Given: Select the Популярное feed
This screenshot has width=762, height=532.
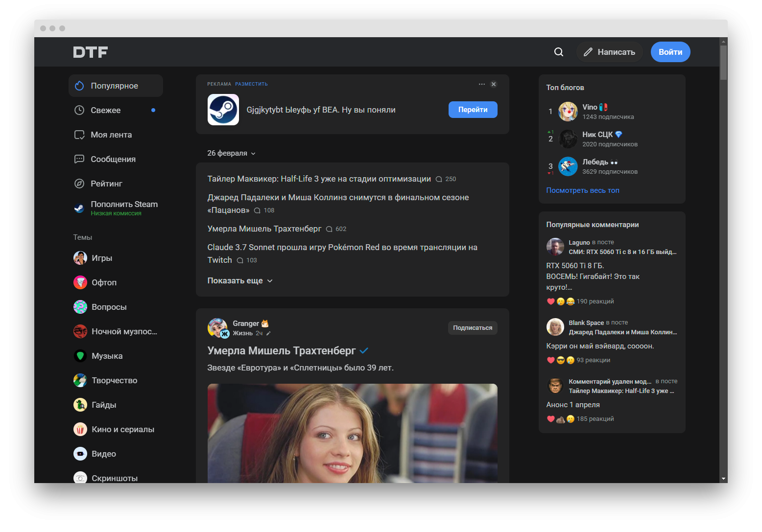Looking at the screenshot, I should point(116,86).
